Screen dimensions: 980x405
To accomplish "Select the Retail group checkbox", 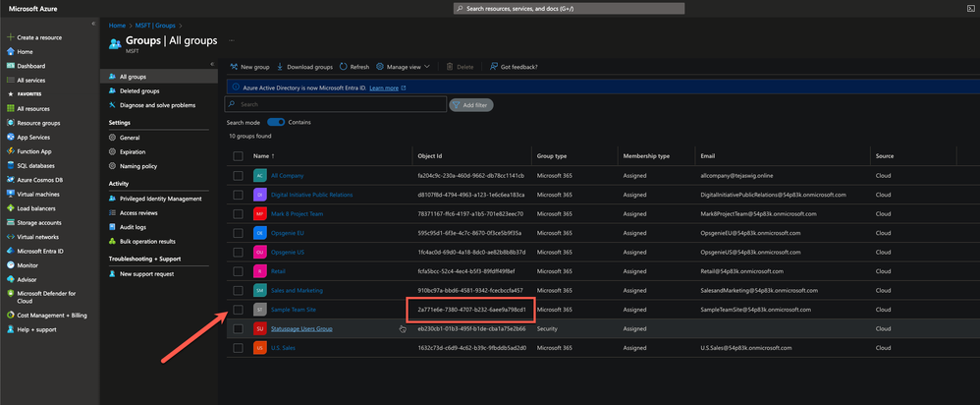I will click(x=238, y=271).
